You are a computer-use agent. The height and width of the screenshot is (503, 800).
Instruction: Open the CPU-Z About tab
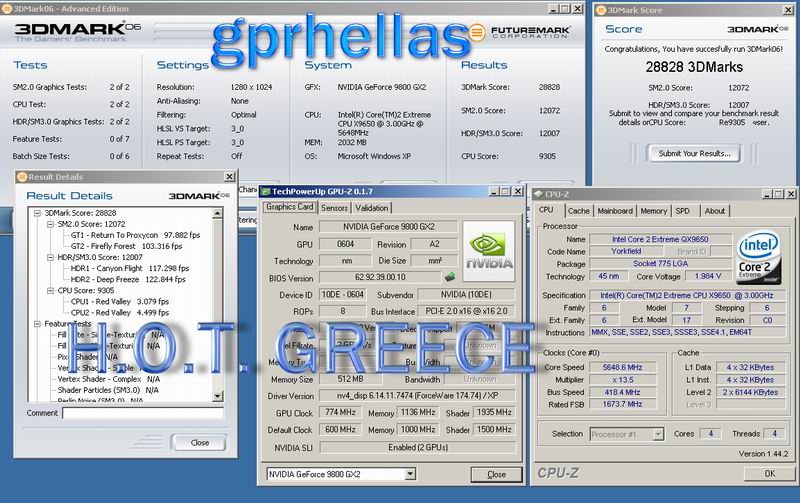714,211
